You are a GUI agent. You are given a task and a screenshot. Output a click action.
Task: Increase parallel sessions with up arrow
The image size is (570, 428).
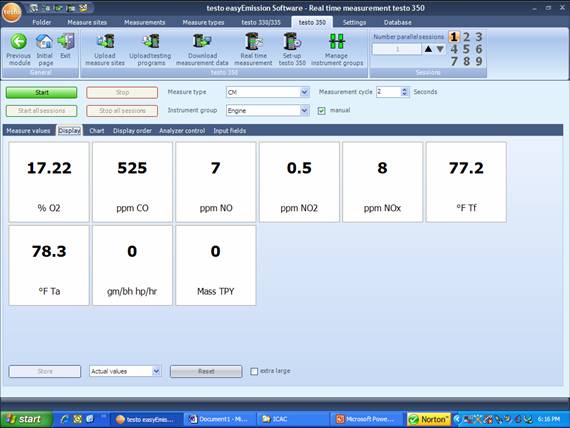(x=428, y=49)
